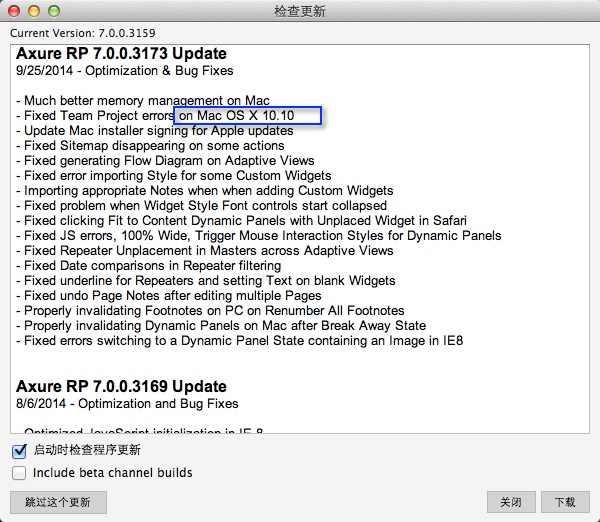Click Update Mac installer signing line
Image resolution: width=600 pixels, height=522 pixels.
point(155,131)
